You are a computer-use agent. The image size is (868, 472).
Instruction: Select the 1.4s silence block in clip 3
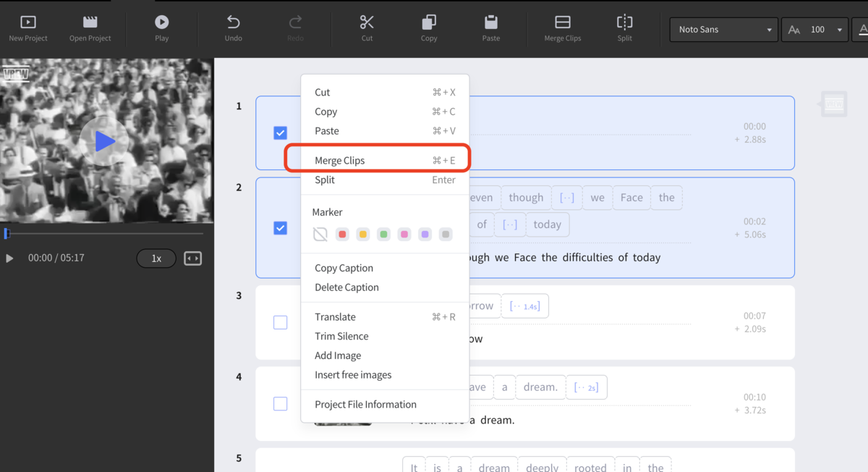pyautogui.click(x=524, y=306)
